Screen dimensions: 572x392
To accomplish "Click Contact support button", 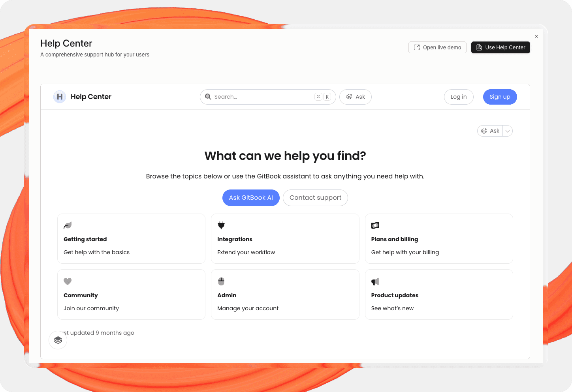I will [x=315, y=198].
